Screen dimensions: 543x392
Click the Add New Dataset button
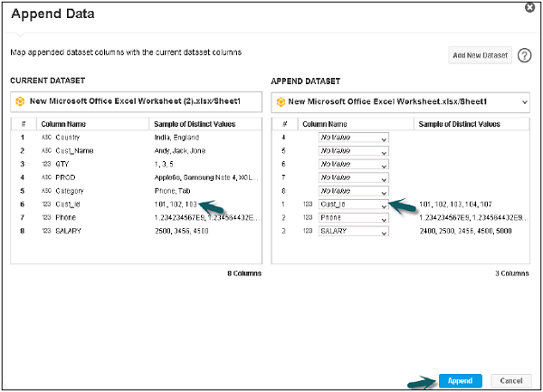click(x=481, y=56)
